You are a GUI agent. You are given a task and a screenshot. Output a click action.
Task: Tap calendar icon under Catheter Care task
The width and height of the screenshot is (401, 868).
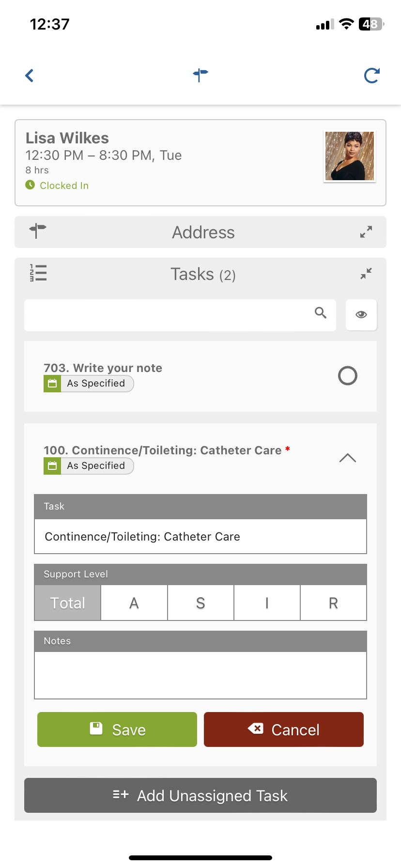[52, 466]
